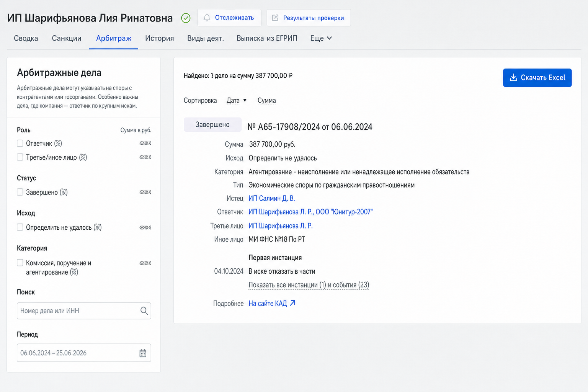
Task: Check the Третье/иное лицо checkbox
Action: click(x=20, y=157)
